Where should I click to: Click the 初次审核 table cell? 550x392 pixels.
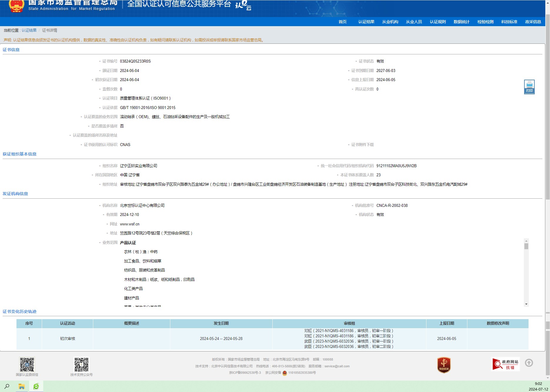click(x=68, y=339)
